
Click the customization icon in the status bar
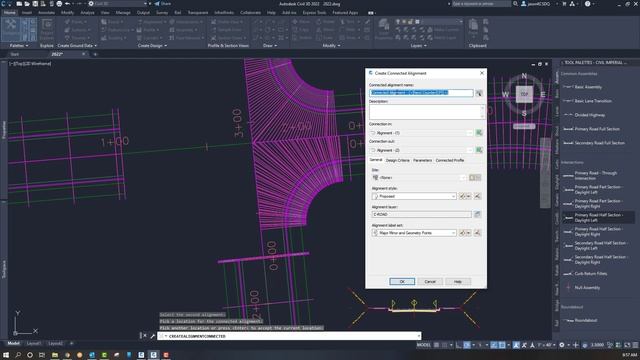click(x=635, y=345)
